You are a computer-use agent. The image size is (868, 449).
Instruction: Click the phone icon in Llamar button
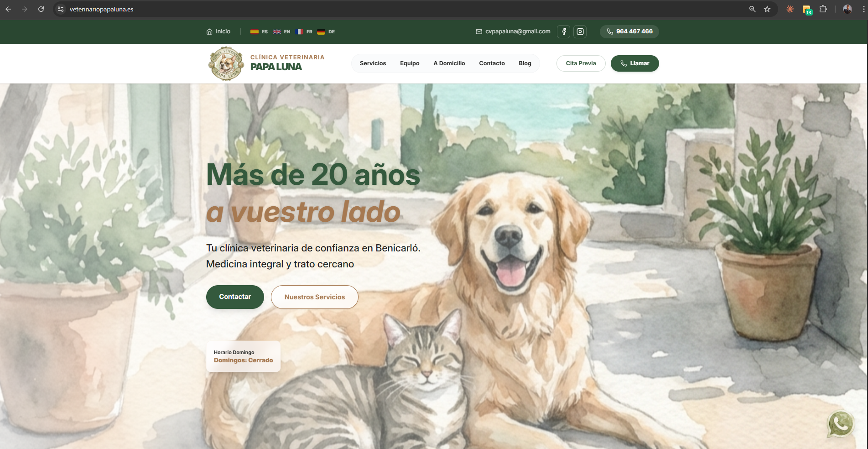pyautogui.click(x=623, y=63)
